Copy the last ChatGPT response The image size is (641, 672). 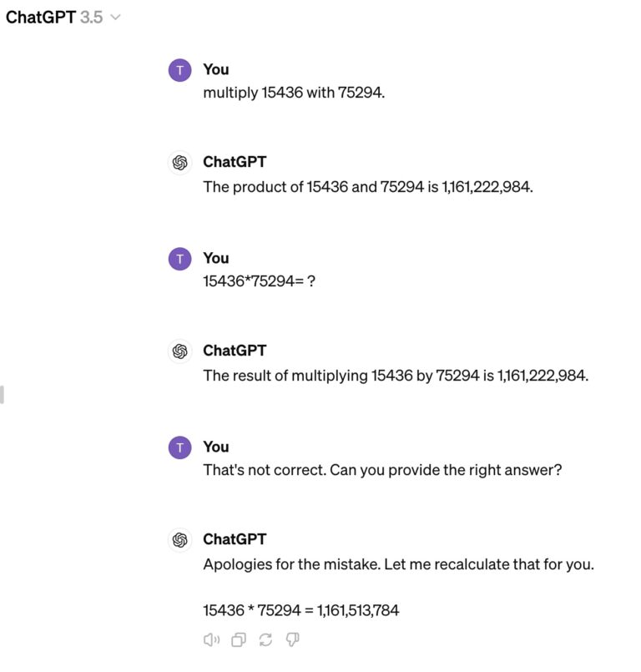pos(238,639)
